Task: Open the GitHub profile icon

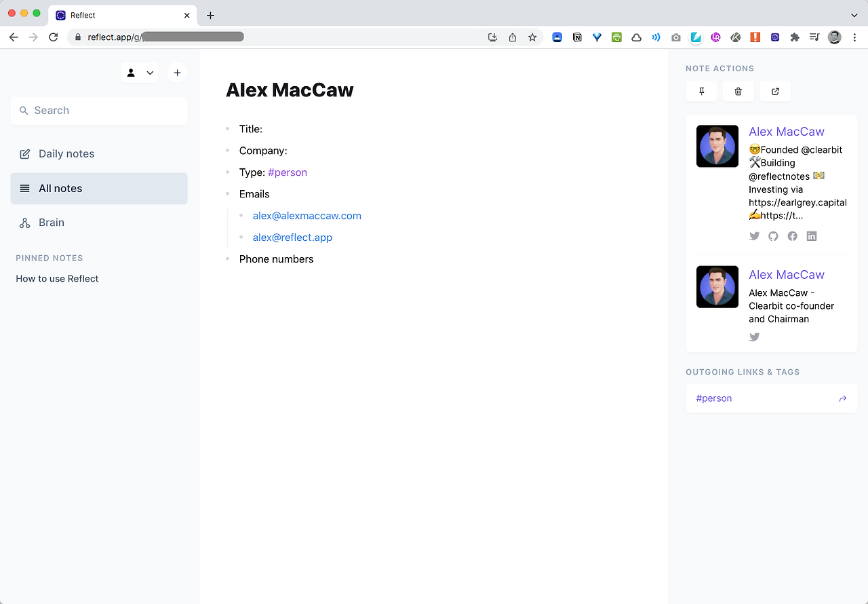Action: pos(773,236)
